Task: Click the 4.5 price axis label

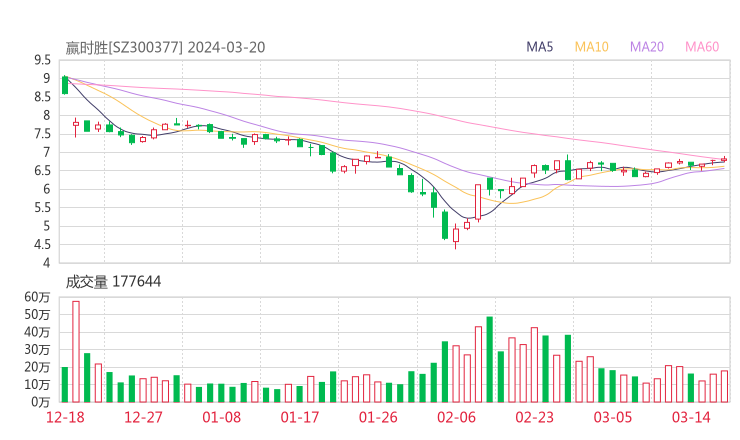Action: [42, 245]
